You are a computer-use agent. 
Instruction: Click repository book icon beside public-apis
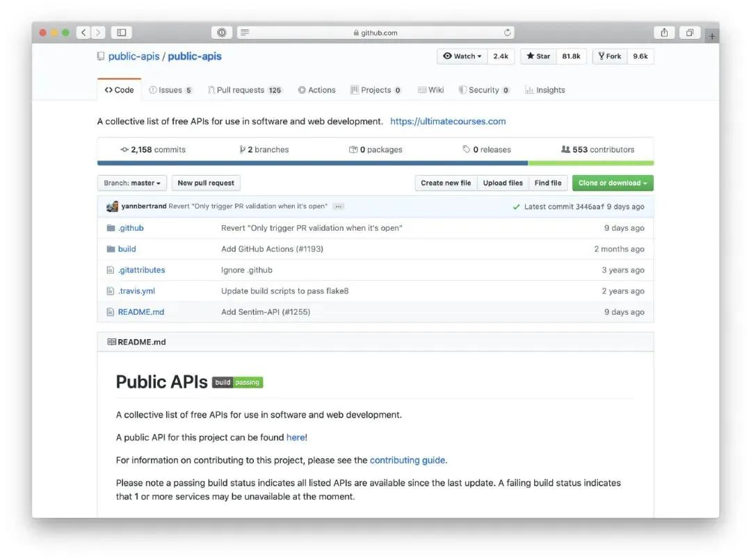pos(101,56)
